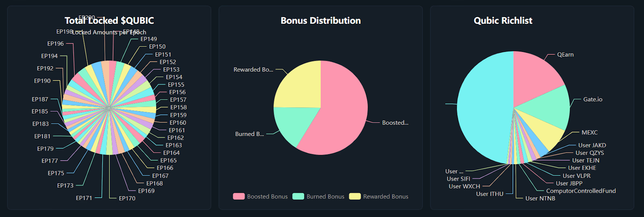Click the EP170 label below the Locked pie
This screenshot has height=217, width=644.
pyautogui.click(x=127, y=198)
